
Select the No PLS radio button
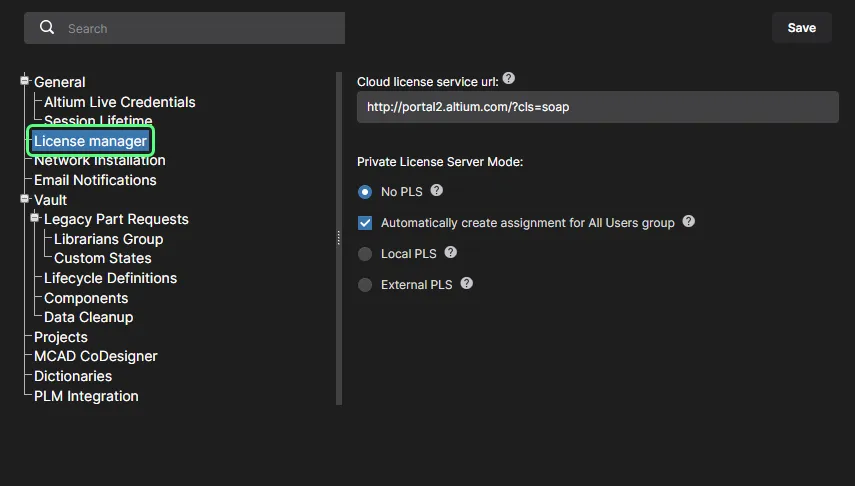(x=365, y=192)
